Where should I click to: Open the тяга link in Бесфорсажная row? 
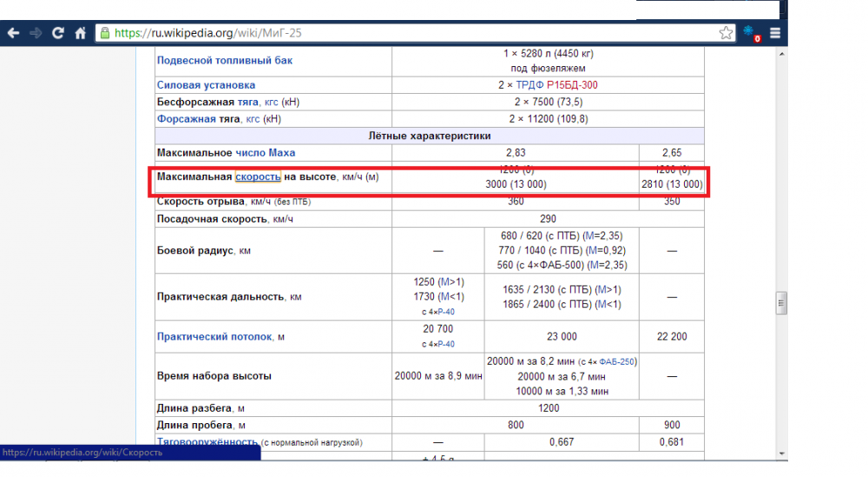(x=248, y=103)
